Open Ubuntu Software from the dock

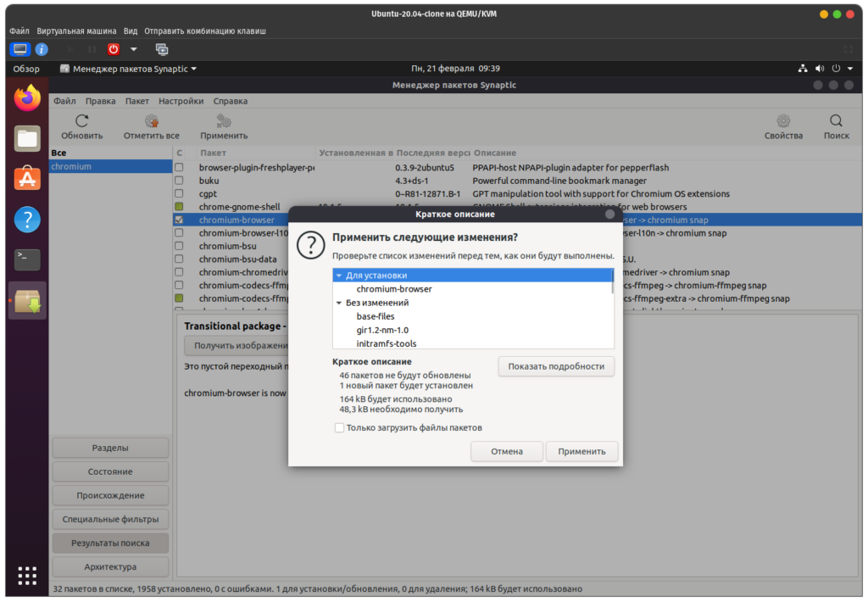click(27, 179)
